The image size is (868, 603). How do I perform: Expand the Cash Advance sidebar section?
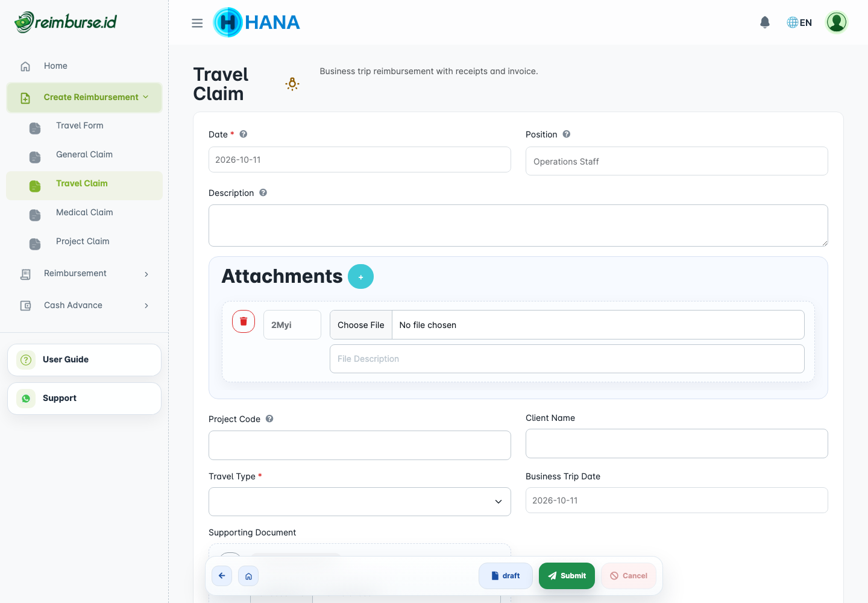84,306
